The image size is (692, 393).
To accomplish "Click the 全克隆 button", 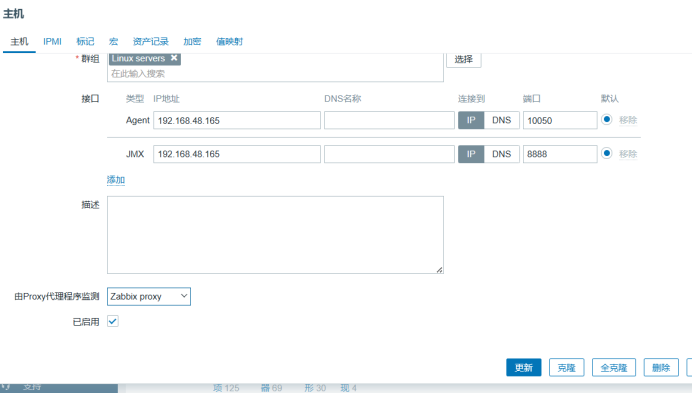I will [x=613, y=367].
